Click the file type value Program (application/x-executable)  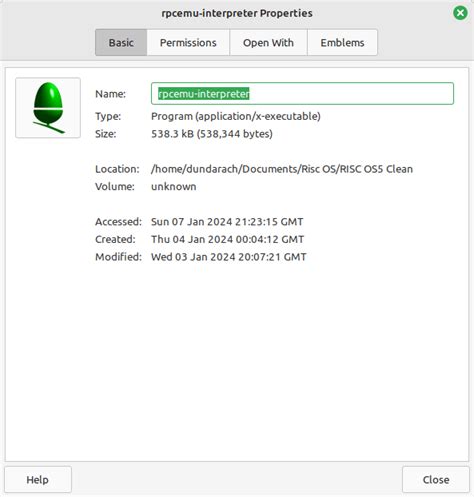tap(236, 116)
